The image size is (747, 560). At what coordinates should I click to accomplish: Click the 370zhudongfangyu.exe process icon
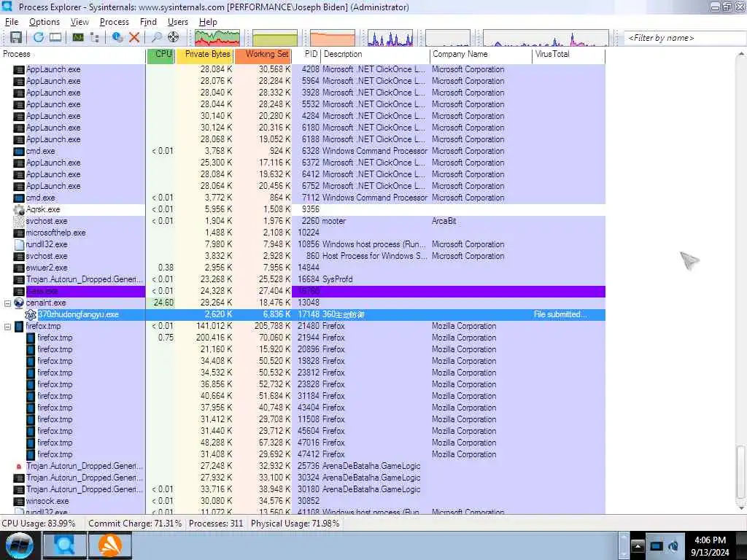coord(31,315)
